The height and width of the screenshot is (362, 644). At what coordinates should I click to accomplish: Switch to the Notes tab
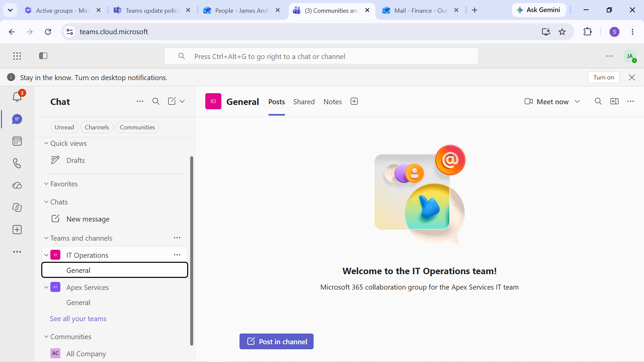click(x=333, y=102)
